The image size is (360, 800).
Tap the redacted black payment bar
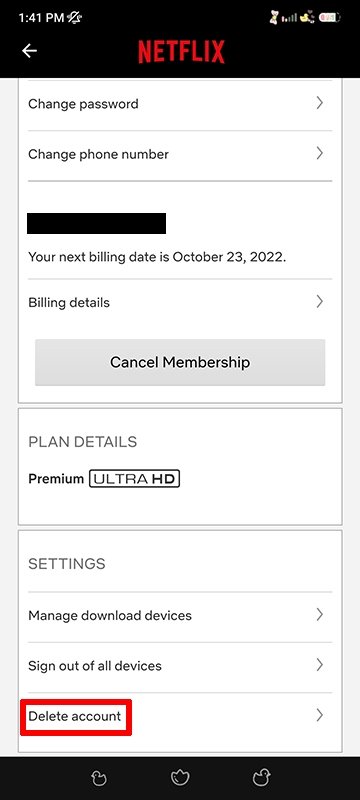[96, 223]
